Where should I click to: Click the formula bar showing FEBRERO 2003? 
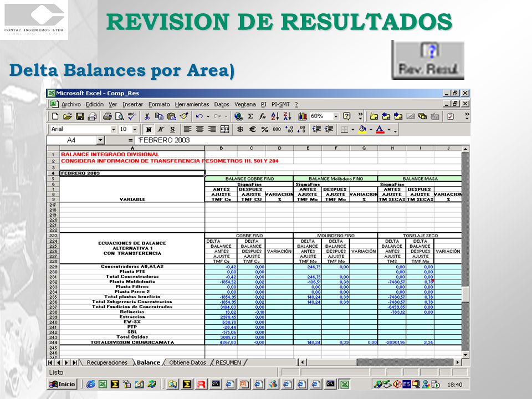302,140
